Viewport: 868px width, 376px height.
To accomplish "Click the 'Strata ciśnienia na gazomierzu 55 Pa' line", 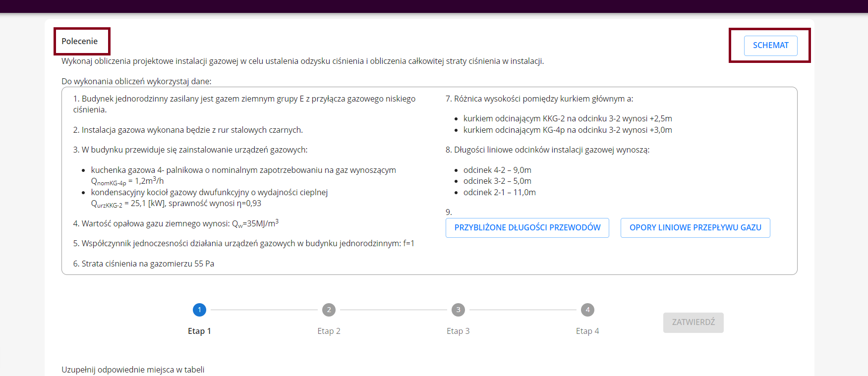I will (x=144, y=264).
